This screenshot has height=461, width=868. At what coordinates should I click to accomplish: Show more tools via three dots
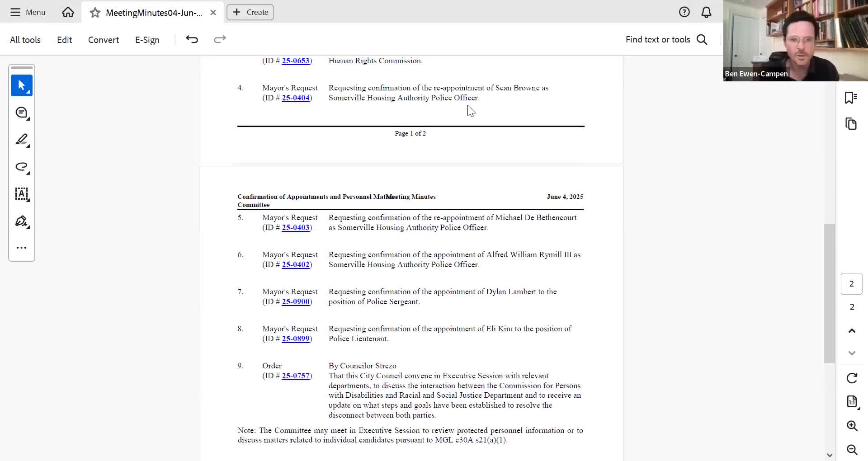22,248
